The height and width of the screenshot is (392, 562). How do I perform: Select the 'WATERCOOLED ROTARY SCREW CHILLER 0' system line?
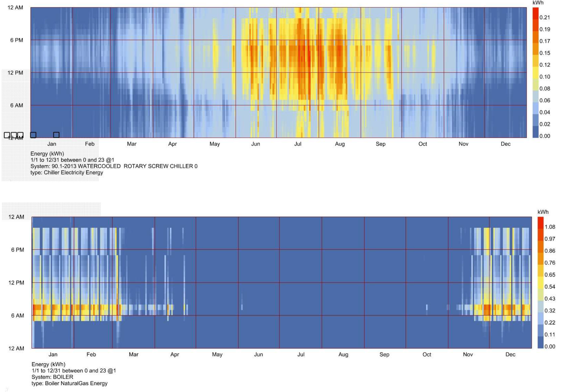click(114, 166)
